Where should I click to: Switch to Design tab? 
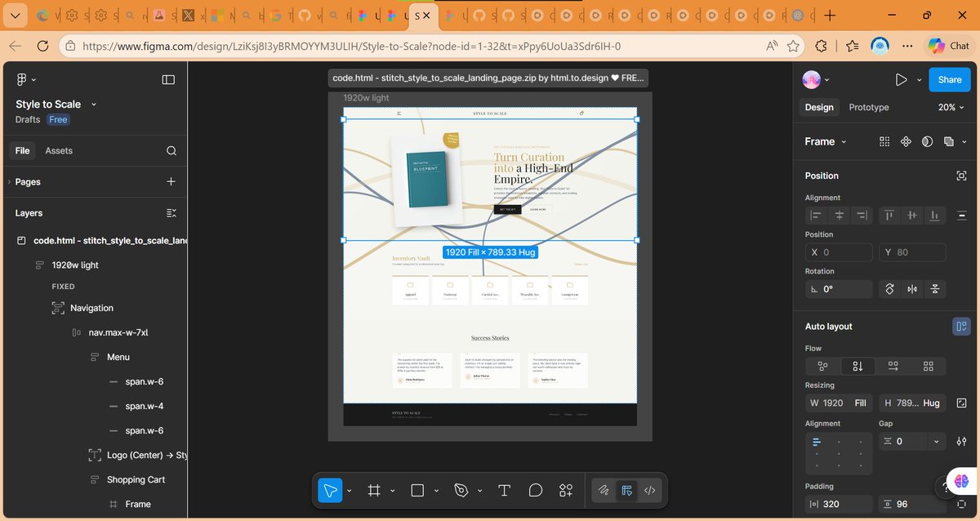click(x=819, y=107)
